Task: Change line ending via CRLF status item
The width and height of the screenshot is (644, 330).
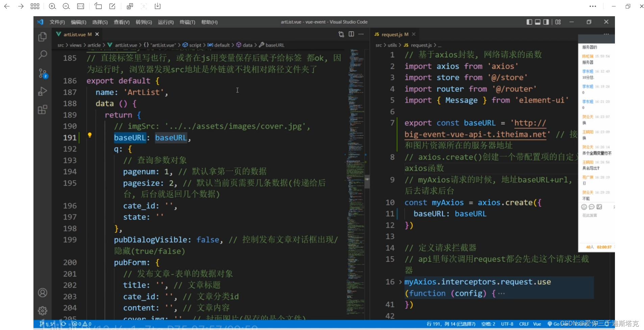Action: [524, 324]
